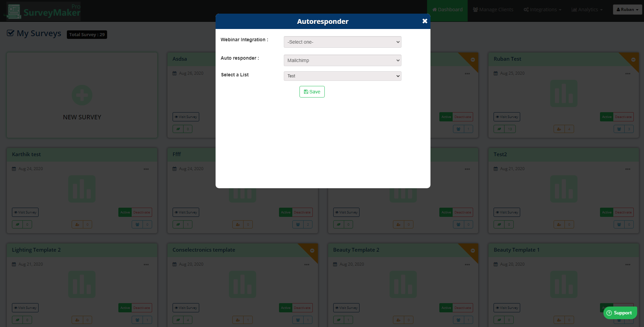Click the bar chart placeholder on Test2 card

(563, 189)
